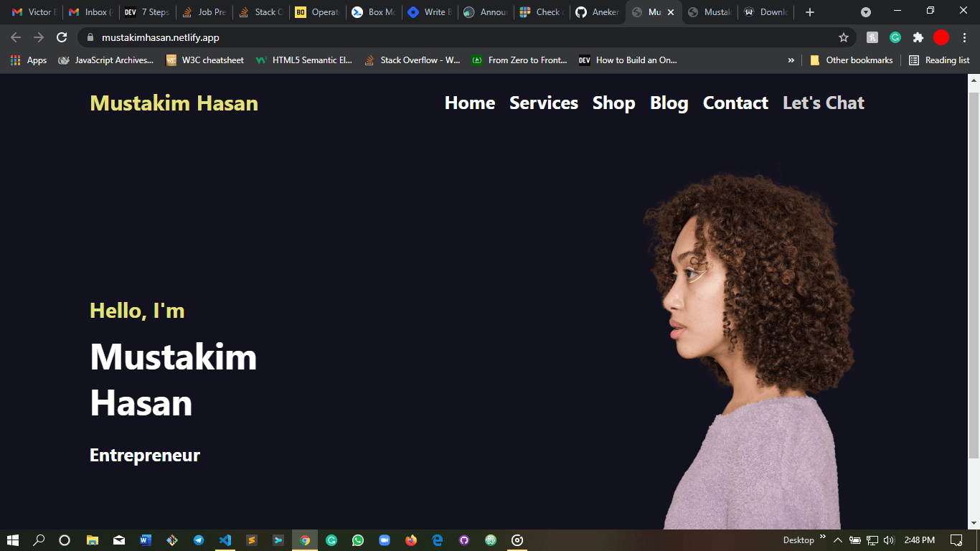The height and width of the screenshot is (551, 980).
Task: Expand the hidden bookmarks overflow chevron
Action: pyautogui.click(x=791, y=60)
